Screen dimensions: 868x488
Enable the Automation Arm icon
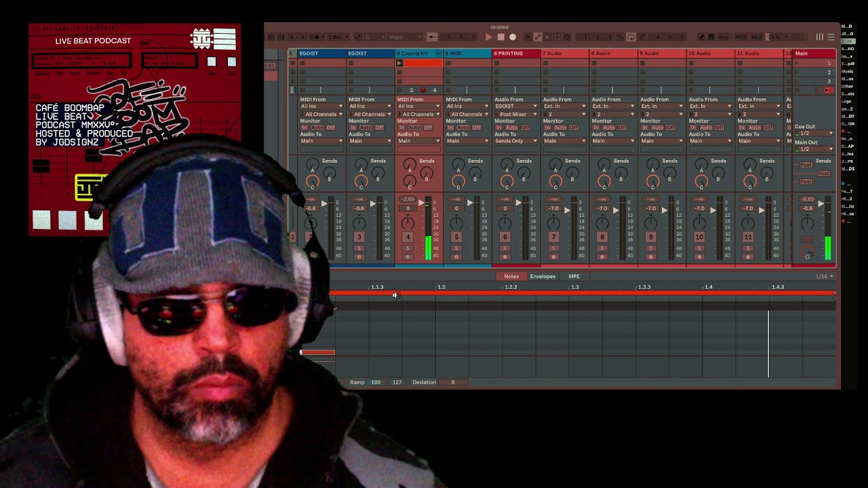537,37
